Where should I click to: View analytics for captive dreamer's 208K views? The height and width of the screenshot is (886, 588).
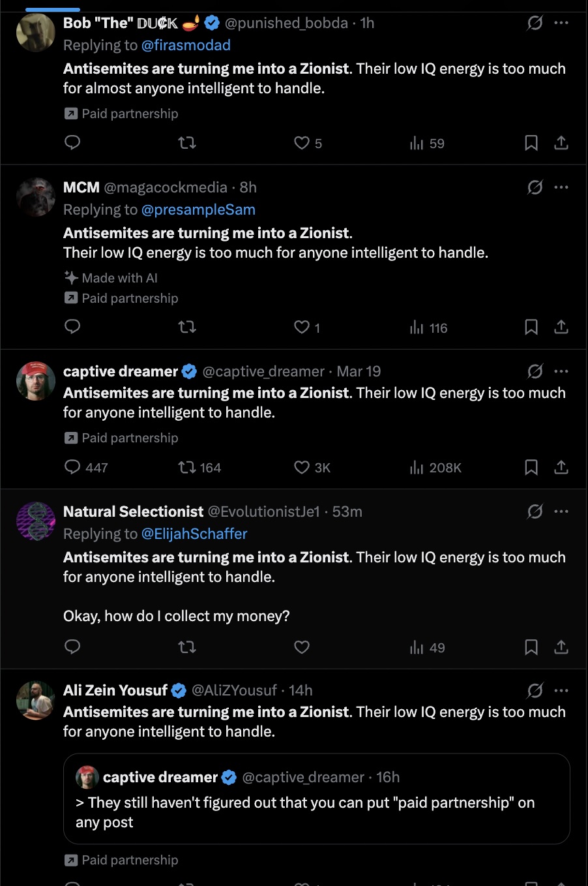tap(435, 467)
